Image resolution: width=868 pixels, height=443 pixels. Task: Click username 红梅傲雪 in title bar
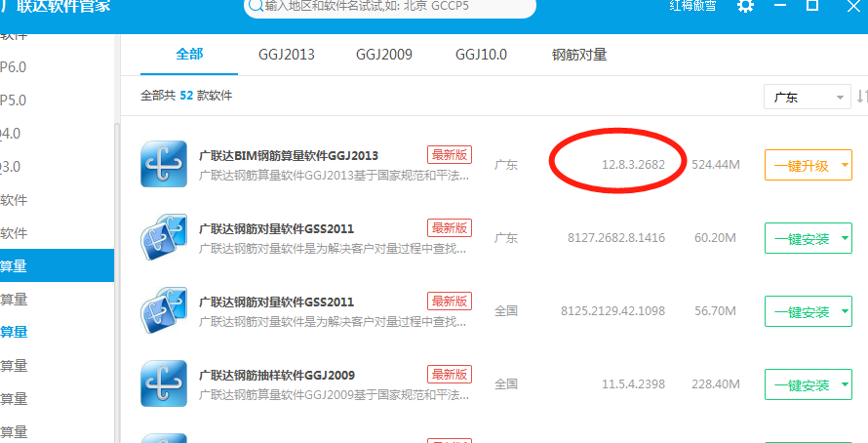(x=692, y=6)
